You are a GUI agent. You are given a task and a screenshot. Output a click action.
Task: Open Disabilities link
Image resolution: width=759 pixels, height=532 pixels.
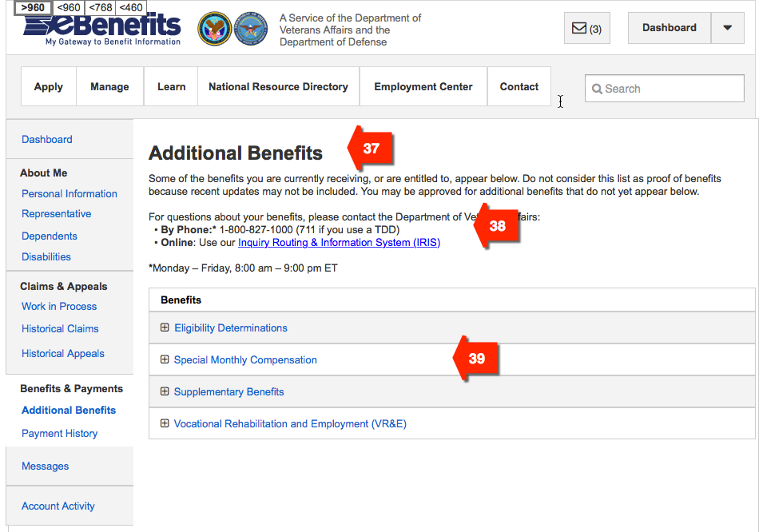pyautogui.click(x=46, y=256)
